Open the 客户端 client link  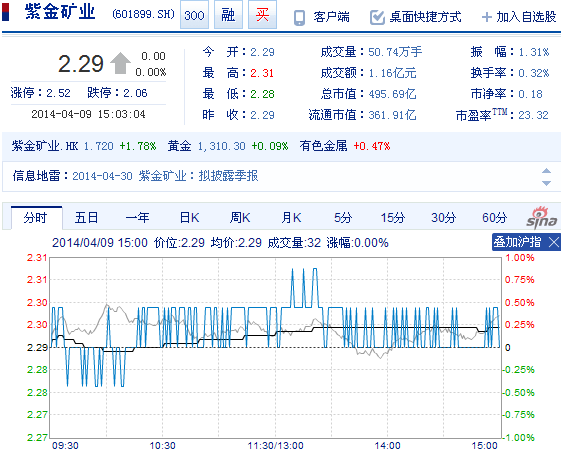[331, 17]
